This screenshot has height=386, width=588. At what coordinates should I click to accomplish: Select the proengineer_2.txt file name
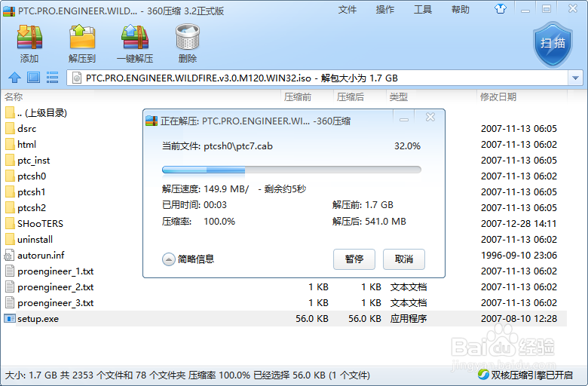(56, 287)
